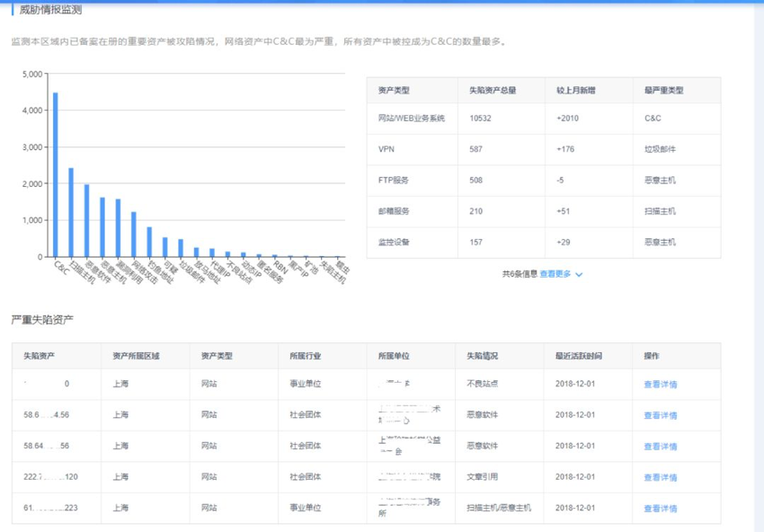Click the 最严重类型 column header
Viewport: 764px width, 532px height.
pyautogui.click(x=663, y=90)
